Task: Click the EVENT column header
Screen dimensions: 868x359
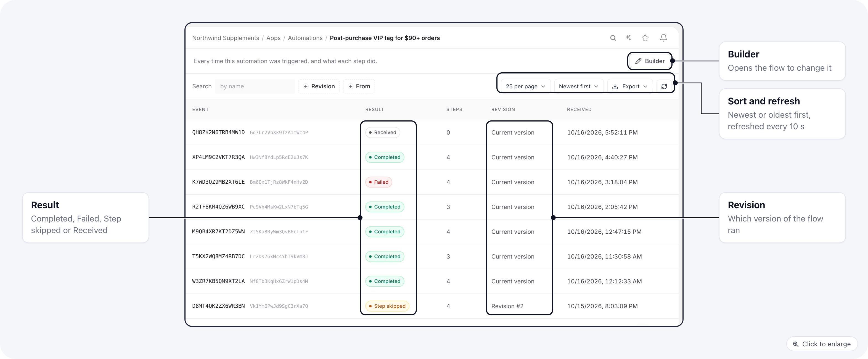Action: pyautogui.click(x=200, y=110)
